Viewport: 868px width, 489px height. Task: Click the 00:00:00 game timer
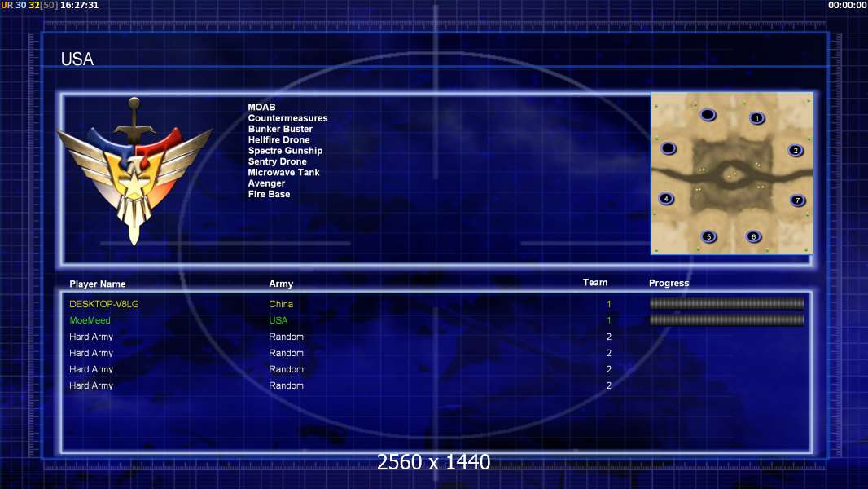pos(848,5)
